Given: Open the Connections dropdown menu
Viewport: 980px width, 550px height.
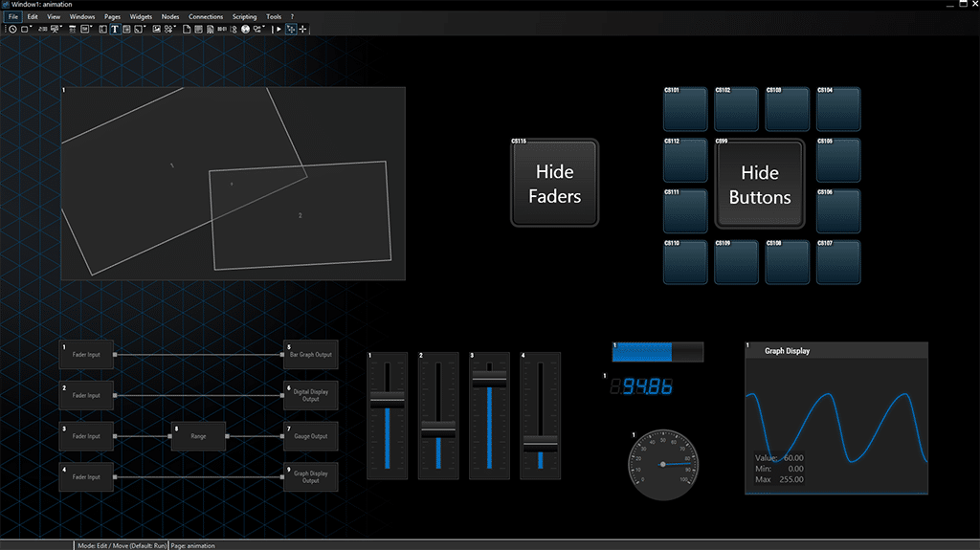Looking at the screenshot, I should coord(206,16).
